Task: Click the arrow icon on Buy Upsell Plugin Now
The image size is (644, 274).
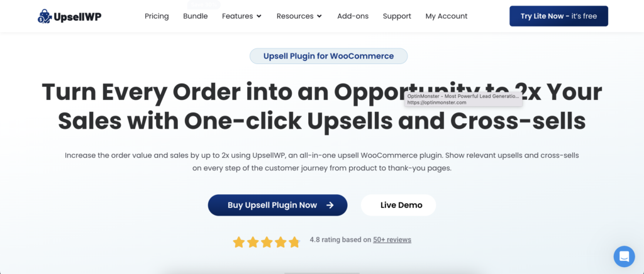Action: pyautogui.click(x=330, y=205)
